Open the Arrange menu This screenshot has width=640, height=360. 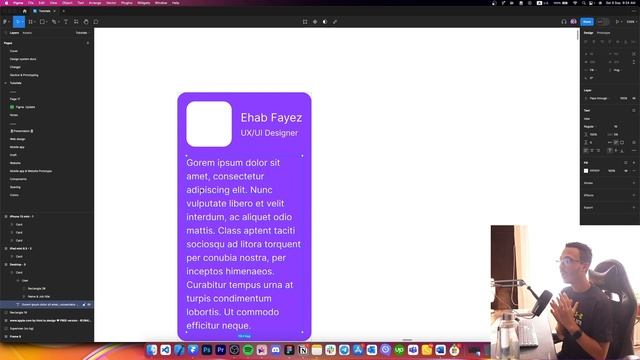[95, 3]
